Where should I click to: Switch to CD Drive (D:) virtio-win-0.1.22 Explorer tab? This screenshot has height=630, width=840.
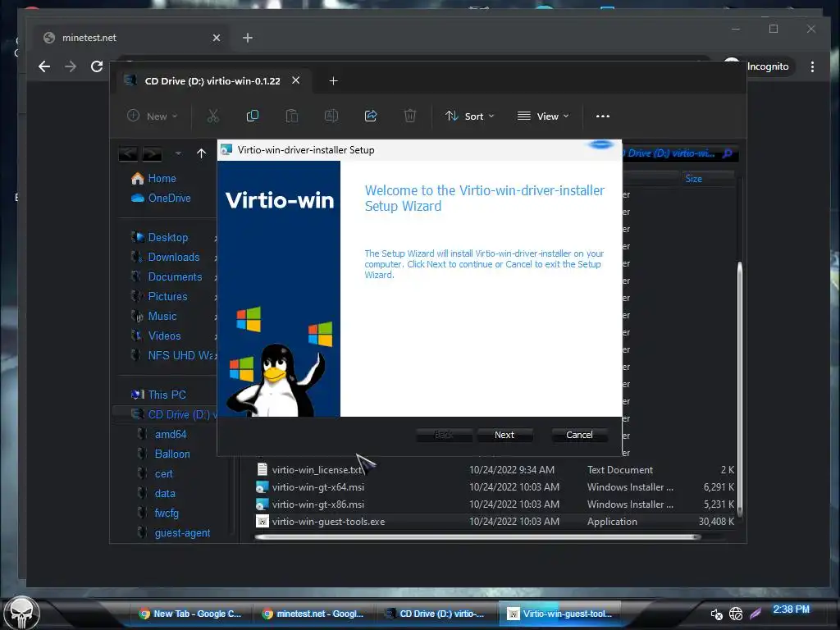pos(212,81)
